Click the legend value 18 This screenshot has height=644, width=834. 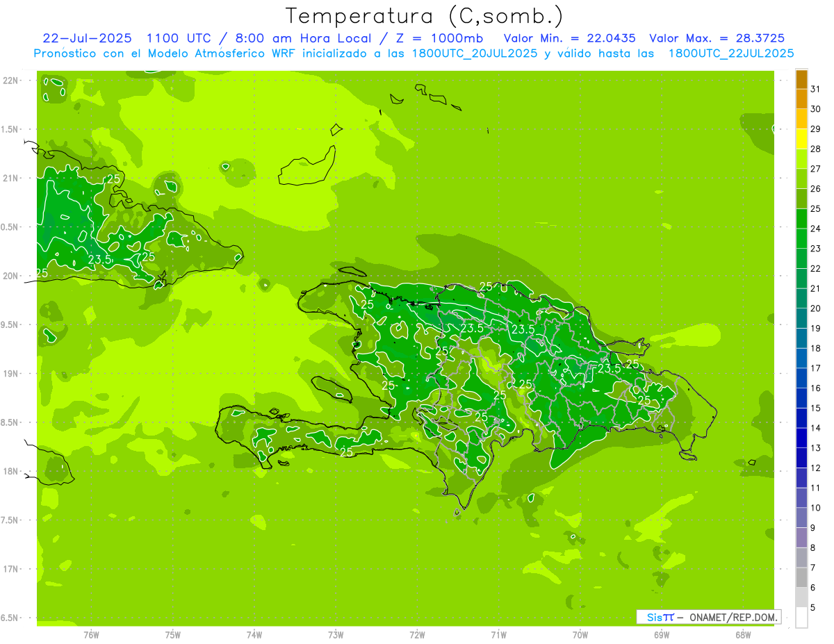pos(815,348)
